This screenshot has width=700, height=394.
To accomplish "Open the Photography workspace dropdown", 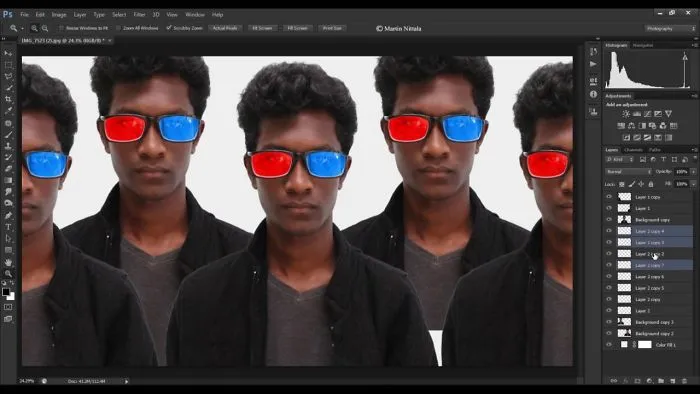I will point(670,29).
